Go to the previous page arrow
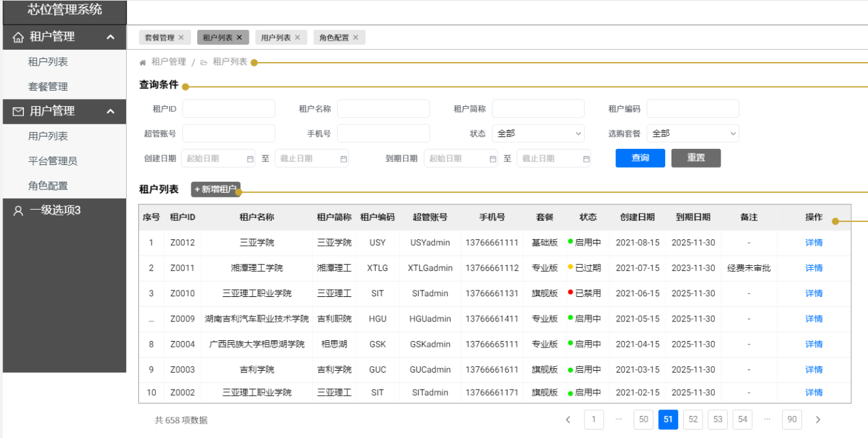Screen dimensions: 868x438 [x=568, y=420]
